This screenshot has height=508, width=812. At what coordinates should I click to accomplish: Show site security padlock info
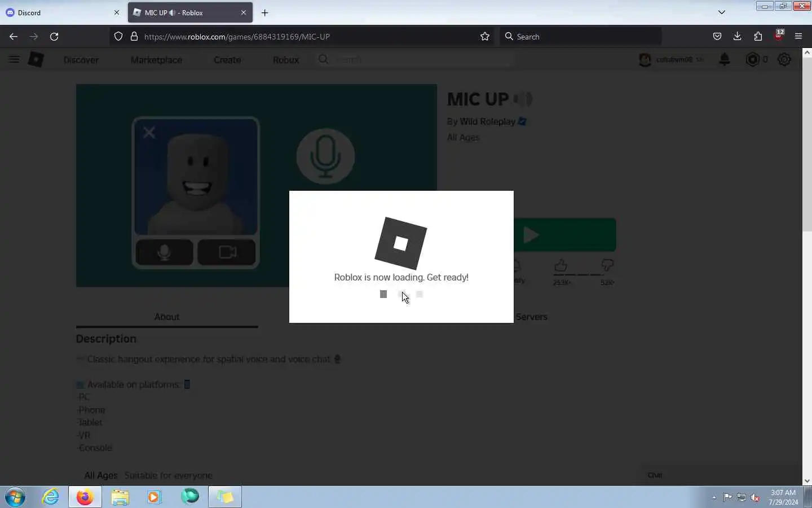pyautogui.click(x=134, y=37)
